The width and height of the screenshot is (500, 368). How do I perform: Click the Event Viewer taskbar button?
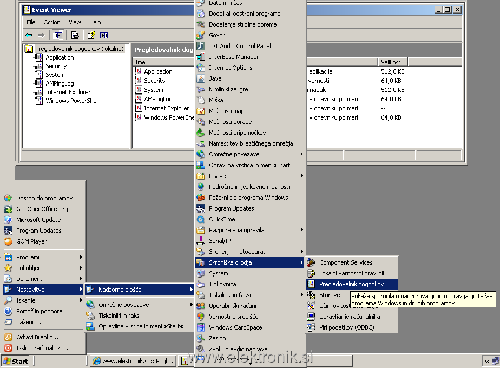tap(187, 361)
